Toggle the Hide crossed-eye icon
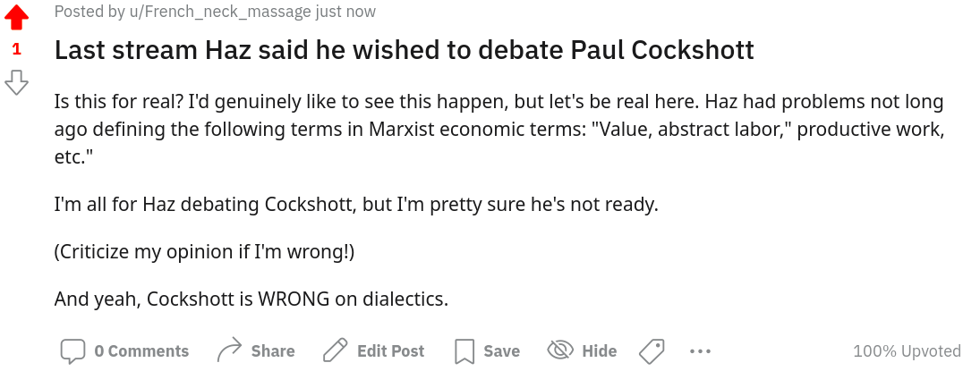Image resolution: width=980 pixels, height=388 pixels. click(x=560, y=350)
